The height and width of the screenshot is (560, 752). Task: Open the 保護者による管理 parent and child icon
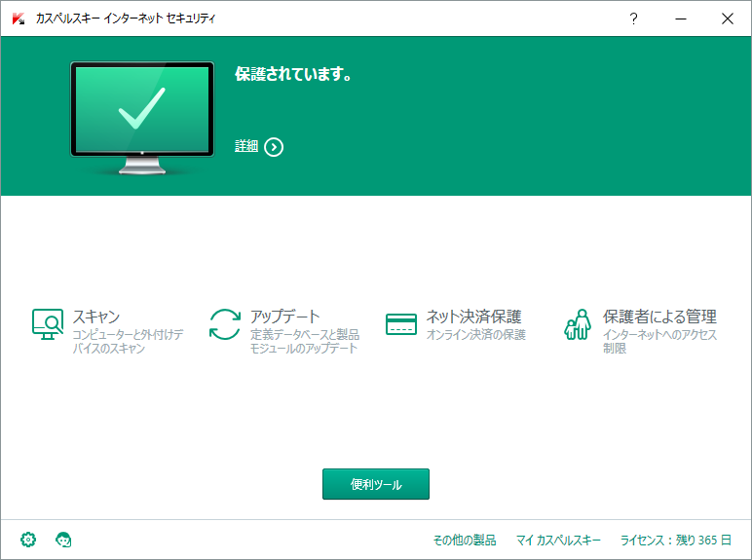click(578, 324)
